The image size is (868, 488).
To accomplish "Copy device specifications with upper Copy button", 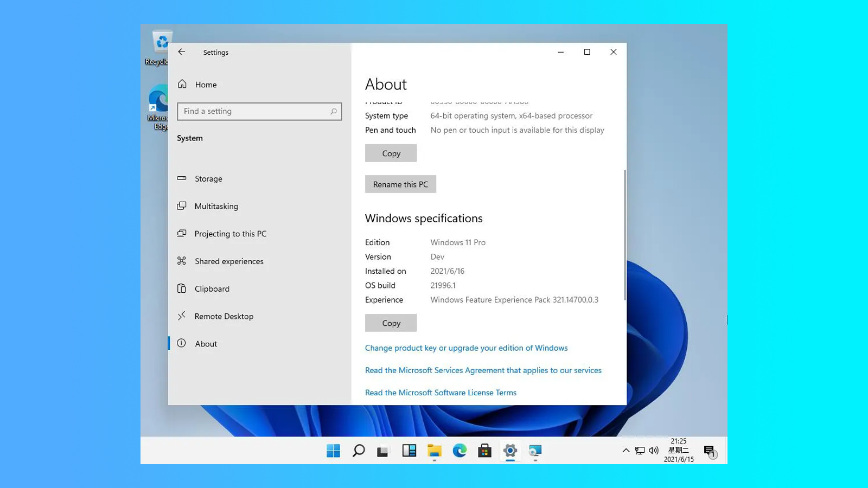I will click(391, 153).
